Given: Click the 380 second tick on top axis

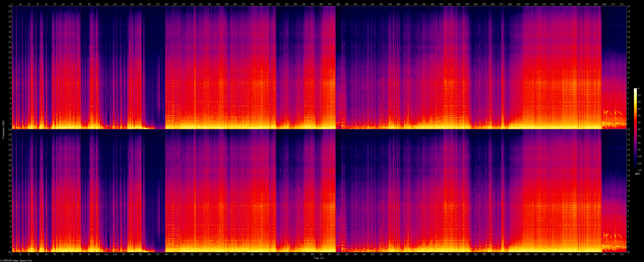Looking at the screenshot, I should click(x=338, y=4).
